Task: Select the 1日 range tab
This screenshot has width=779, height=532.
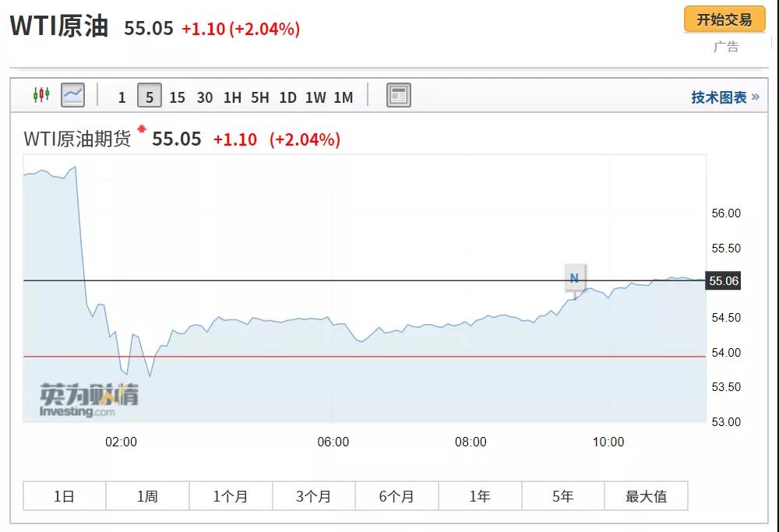Action: pos(64,496)
